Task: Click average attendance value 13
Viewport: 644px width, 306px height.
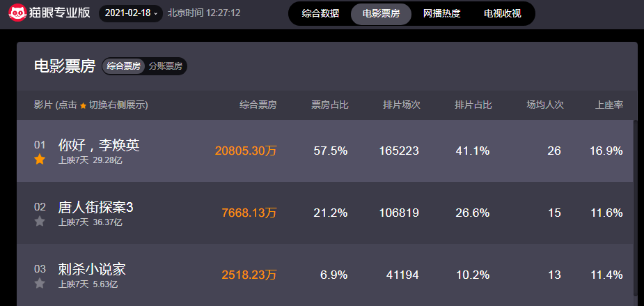Action: pos(554,275)
